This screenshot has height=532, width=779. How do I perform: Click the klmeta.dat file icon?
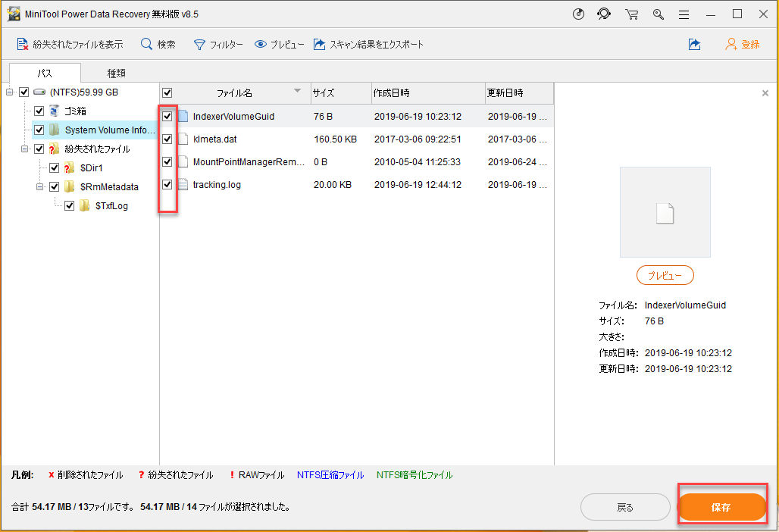183,139
